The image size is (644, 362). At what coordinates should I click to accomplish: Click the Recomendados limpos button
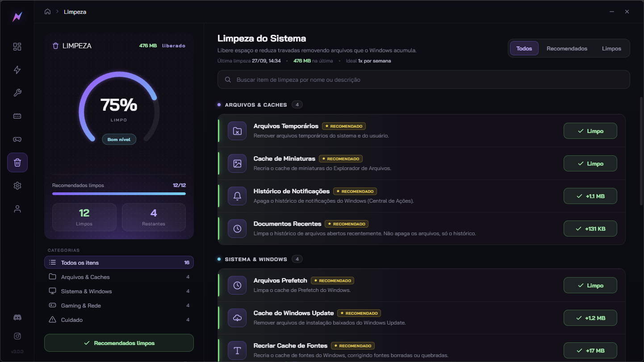coord(119,343)
